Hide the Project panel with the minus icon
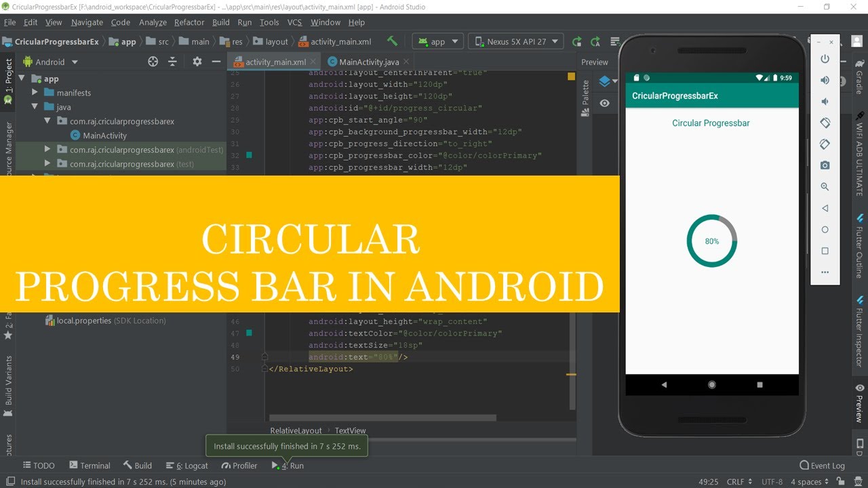The width and height of the screenshot is (868, 488). pos(216,62)
